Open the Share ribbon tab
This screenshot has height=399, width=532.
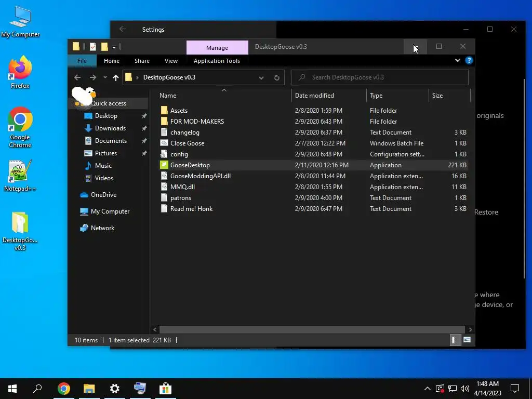click(x=142, y=61)
